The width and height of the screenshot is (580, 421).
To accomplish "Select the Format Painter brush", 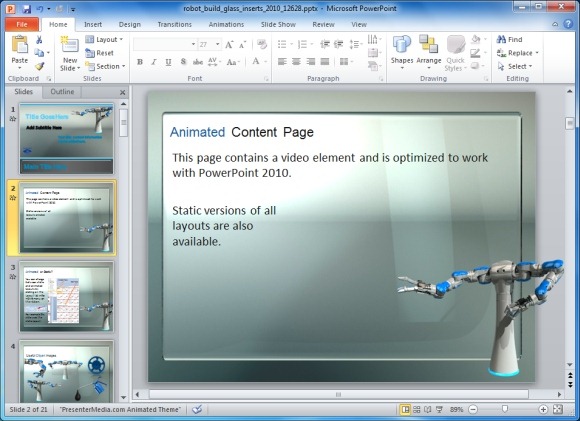I will [x=39, y=66].
